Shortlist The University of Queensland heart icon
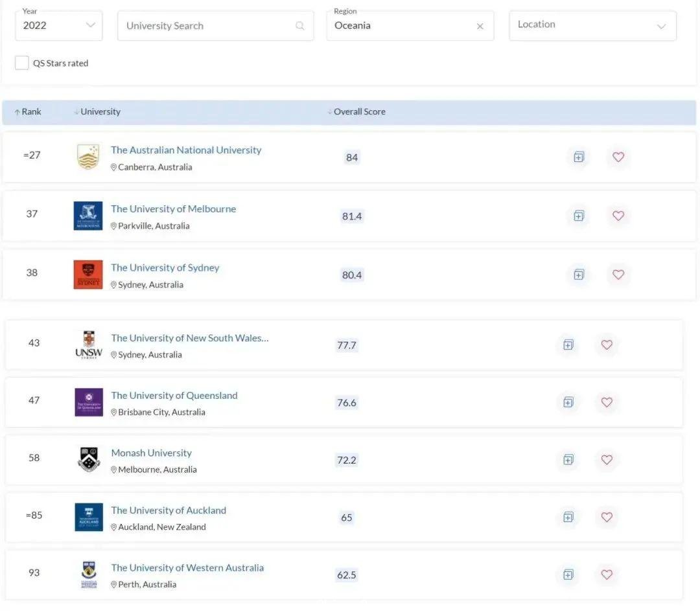This screenshot has width=700, height=614. point(606,402)
